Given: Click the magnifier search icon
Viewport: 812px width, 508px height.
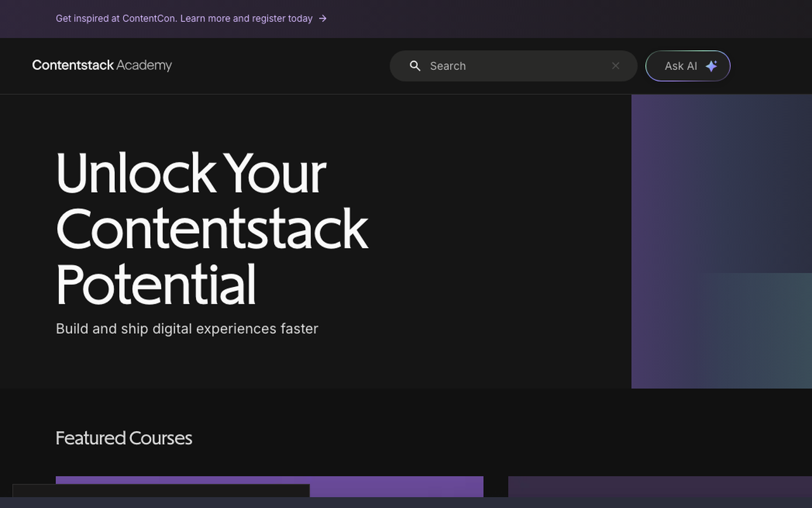Looking at the screenshot, I should click(x=415, y=66).
